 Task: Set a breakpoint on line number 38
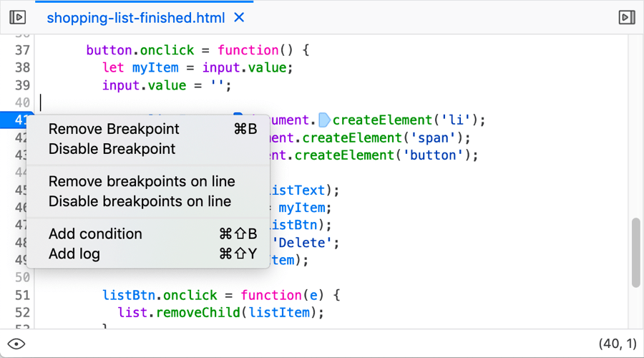22,67
